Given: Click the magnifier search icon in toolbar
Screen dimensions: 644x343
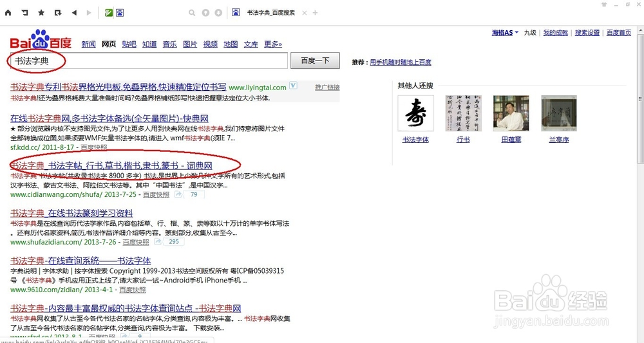Looking at the screenshot, I should pos(192,13).
